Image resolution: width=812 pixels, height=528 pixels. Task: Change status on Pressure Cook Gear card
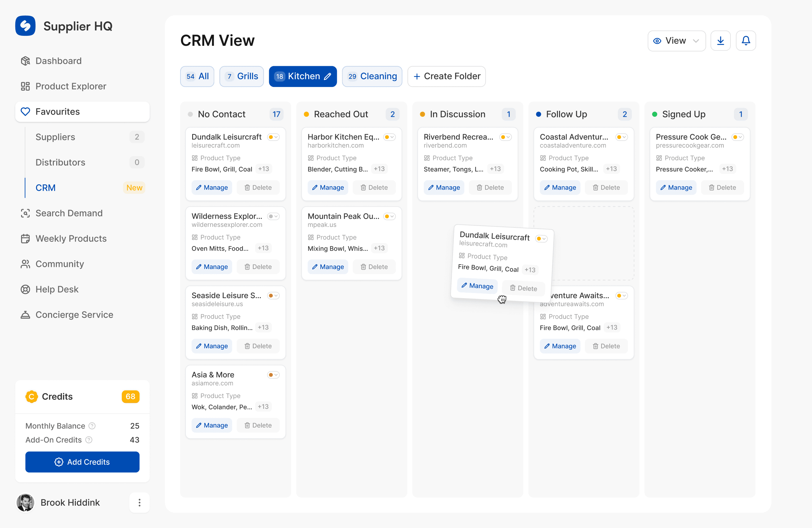738,137
